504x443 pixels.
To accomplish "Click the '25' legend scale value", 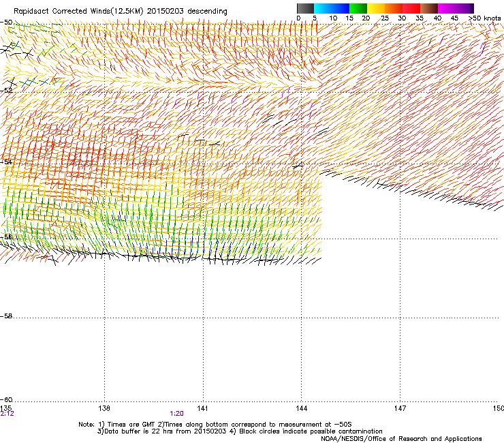I will (x=384, y=18).
